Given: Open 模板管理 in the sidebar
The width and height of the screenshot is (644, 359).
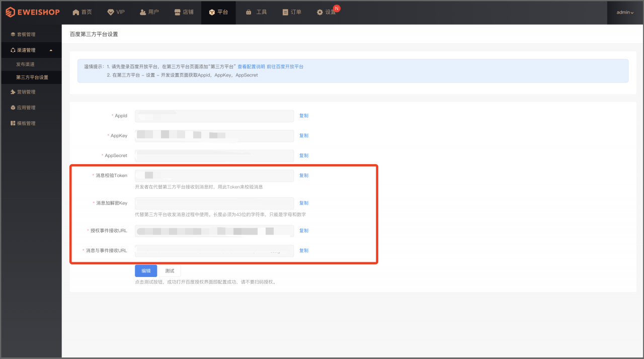Looking at the screenshot, I should 31,123.
